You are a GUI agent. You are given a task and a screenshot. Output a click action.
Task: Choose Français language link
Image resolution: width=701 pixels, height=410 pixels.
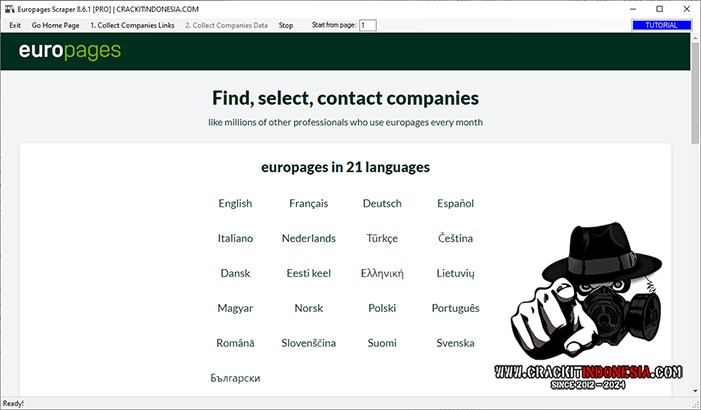click(308, 204)
